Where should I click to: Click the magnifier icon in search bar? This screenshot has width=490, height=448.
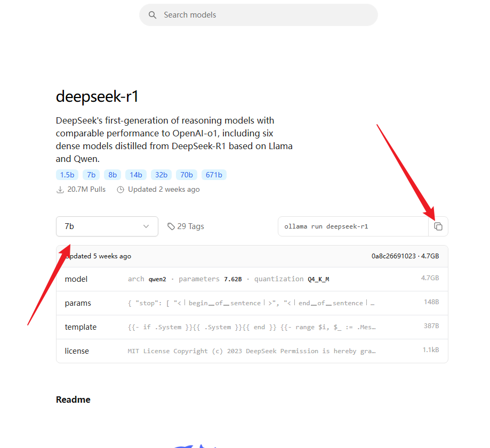pos(152,15)
